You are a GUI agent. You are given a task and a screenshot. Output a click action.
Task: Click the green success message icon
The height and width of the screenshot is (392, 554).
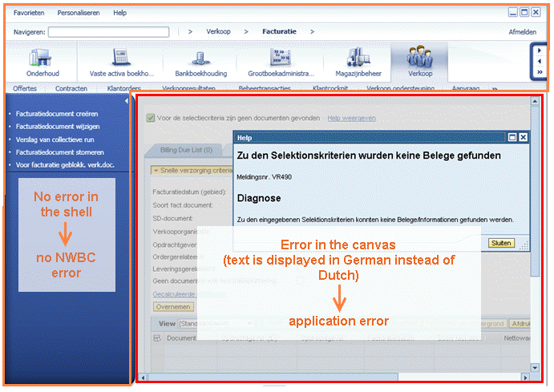coord(151,118)
